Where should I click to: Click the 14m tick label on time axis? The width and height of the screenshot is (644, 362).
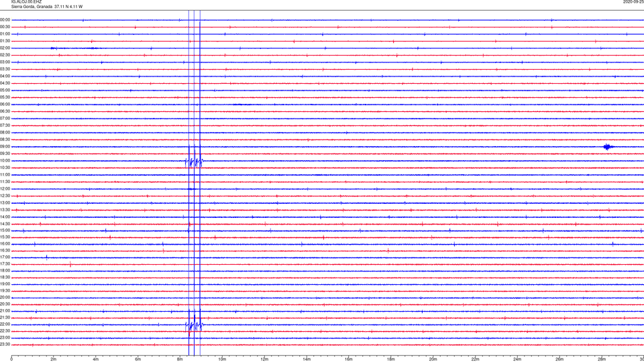(307, 359)
